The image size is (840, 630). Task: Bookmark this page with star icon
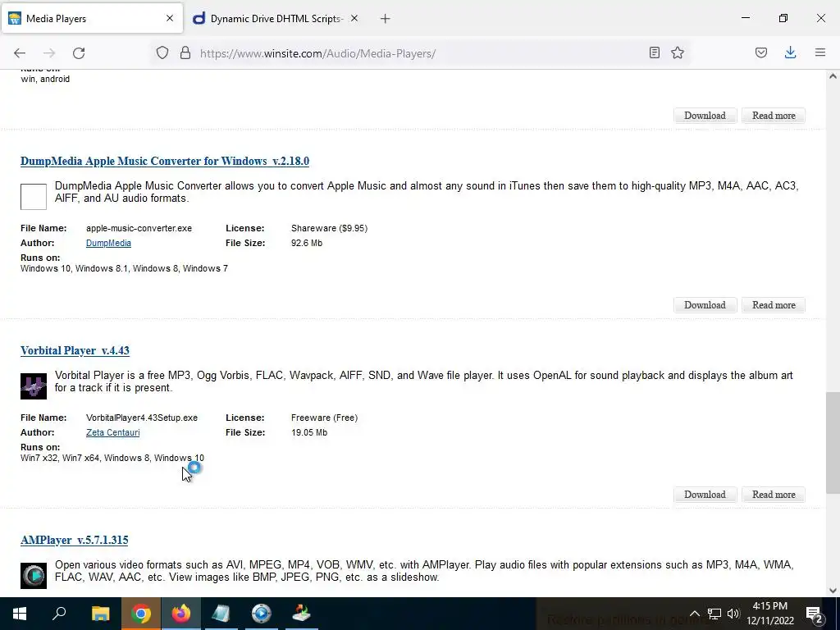point(678,52)
